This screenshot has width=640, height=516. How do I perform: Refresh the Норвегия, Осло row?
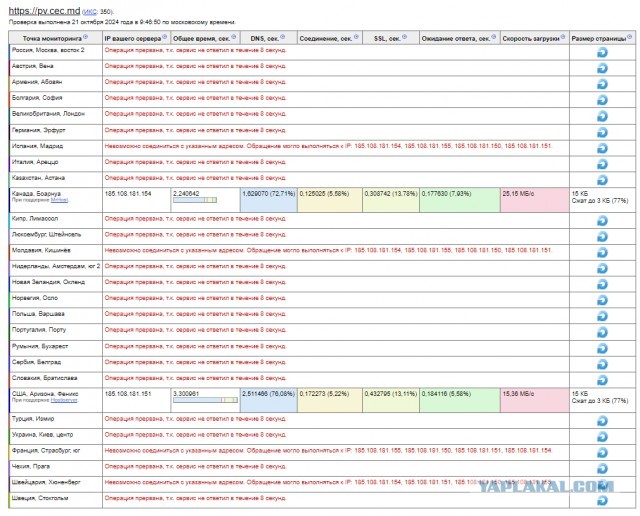[x=602, y=300]
